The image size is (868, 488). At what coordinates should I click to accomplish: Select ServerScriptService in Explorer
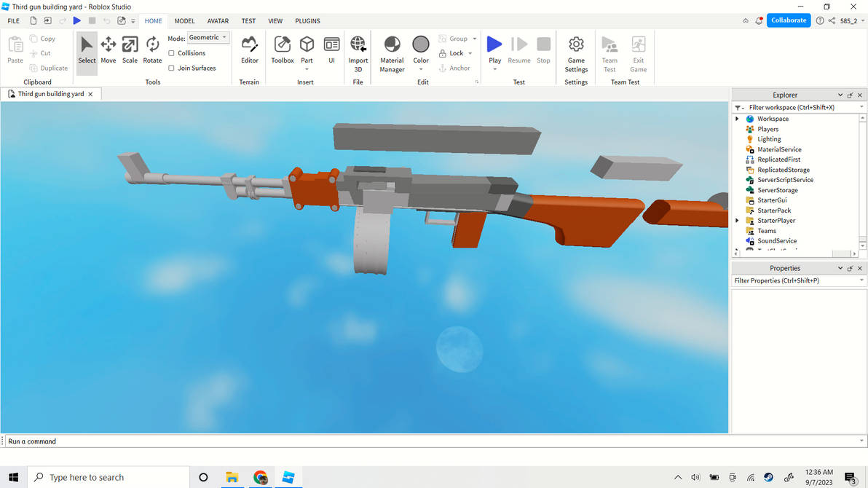(785, 180)
